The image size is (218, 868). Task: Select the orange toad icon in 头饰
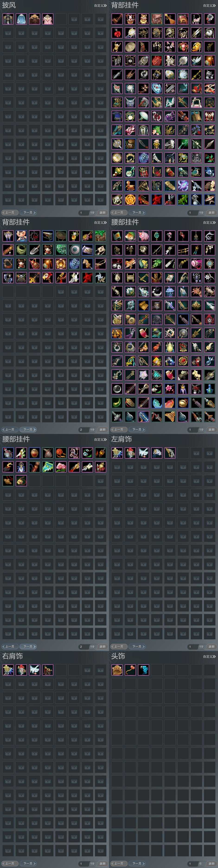(117, 670)
